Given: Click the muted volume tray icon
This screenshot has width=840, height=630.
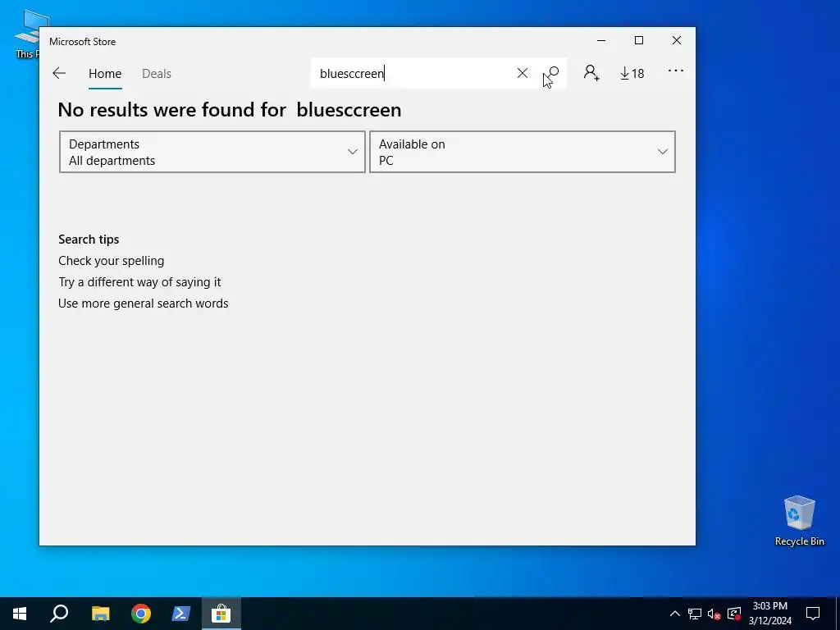Looking at the screenshot, I should pyautogui.click(x=714, y=614).
